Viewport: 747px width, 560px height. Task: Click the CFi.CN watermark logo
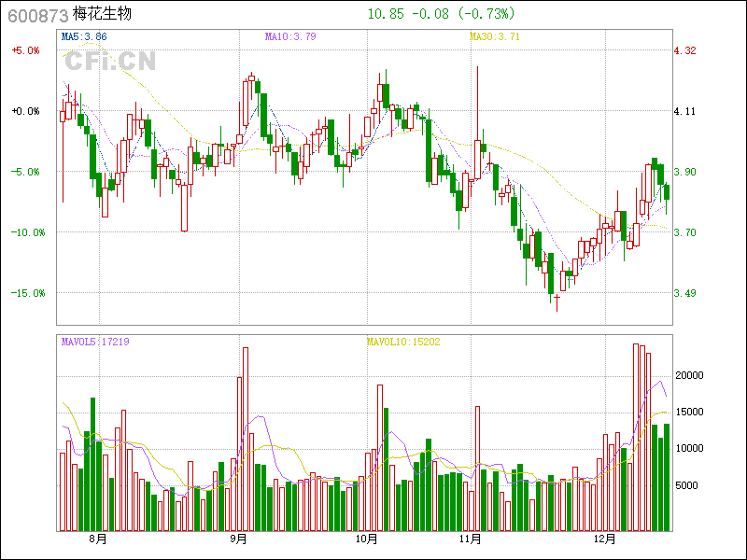click(x=109, y=61)
